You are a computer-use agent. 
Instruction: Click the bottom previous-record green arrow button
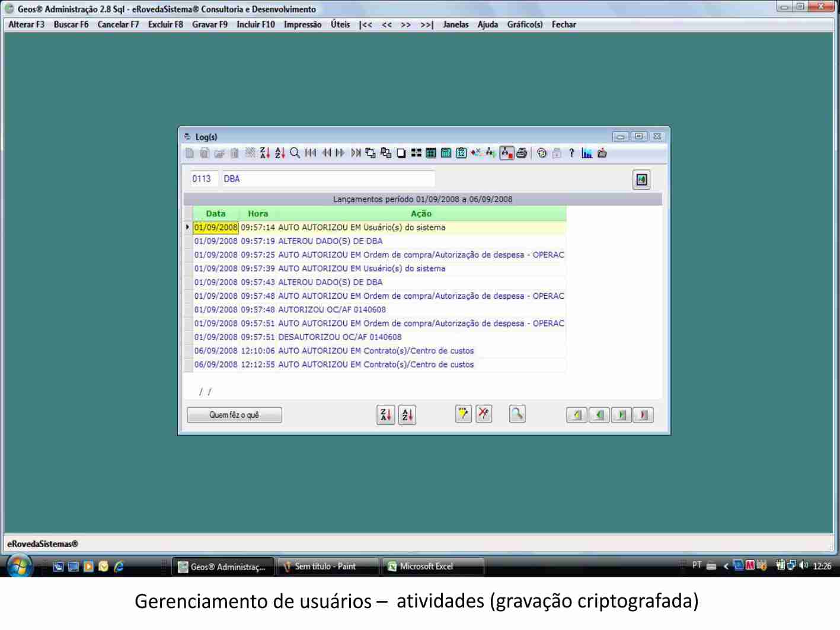(x=599, y=415)
